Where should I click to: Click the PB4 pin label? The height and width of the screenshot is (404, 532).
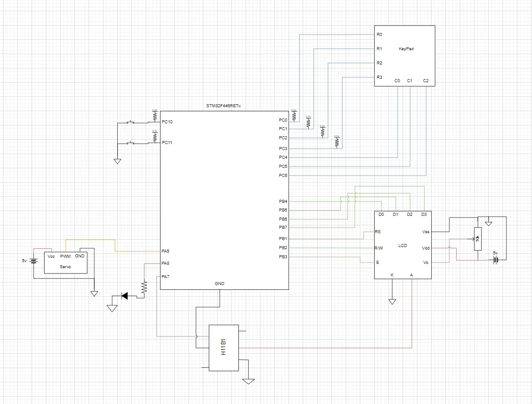coord(283,201)
